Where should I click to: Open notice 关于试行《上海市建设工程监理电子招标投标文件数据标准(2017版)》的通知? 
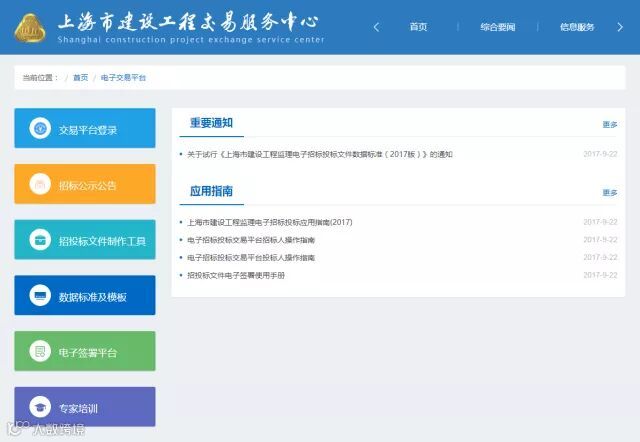(x=320, y=154)
